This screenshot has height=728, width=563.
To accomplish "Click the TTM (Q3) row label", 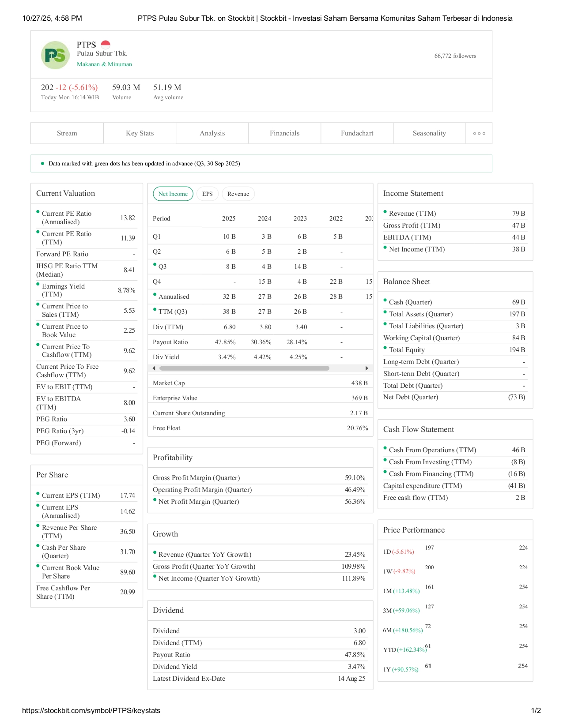I will [x=173, y=311].
